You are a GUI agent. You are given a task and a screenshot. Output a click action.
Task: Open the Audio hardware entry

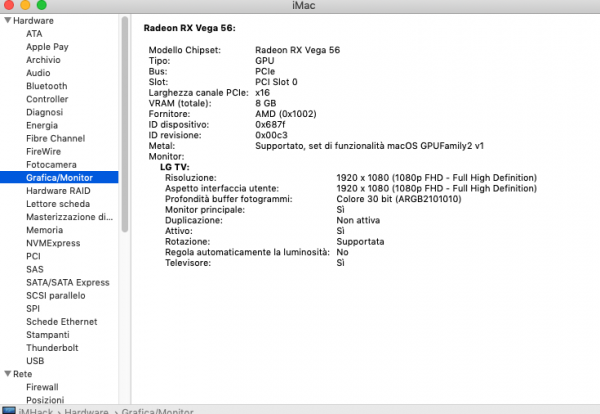(38, 73)
